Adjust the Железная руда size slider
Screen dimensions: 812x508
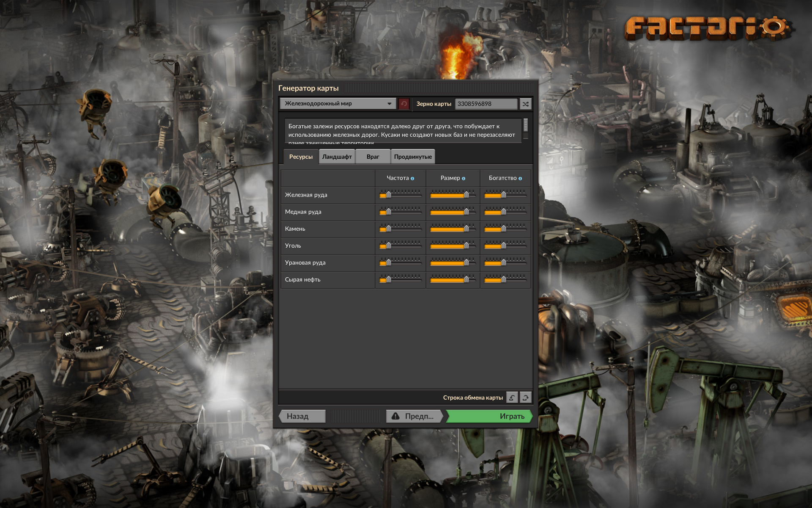(453, 195)
